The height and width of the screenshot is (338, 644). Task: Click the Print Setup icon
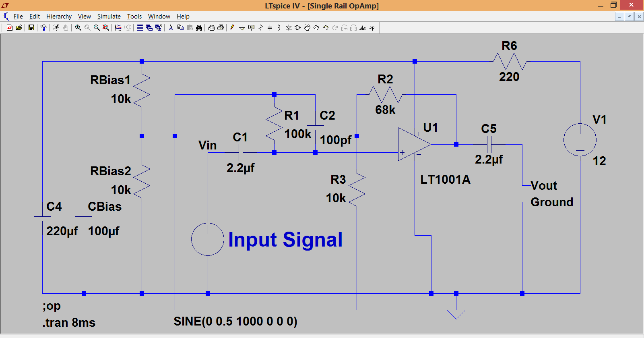tap(211, 28)
